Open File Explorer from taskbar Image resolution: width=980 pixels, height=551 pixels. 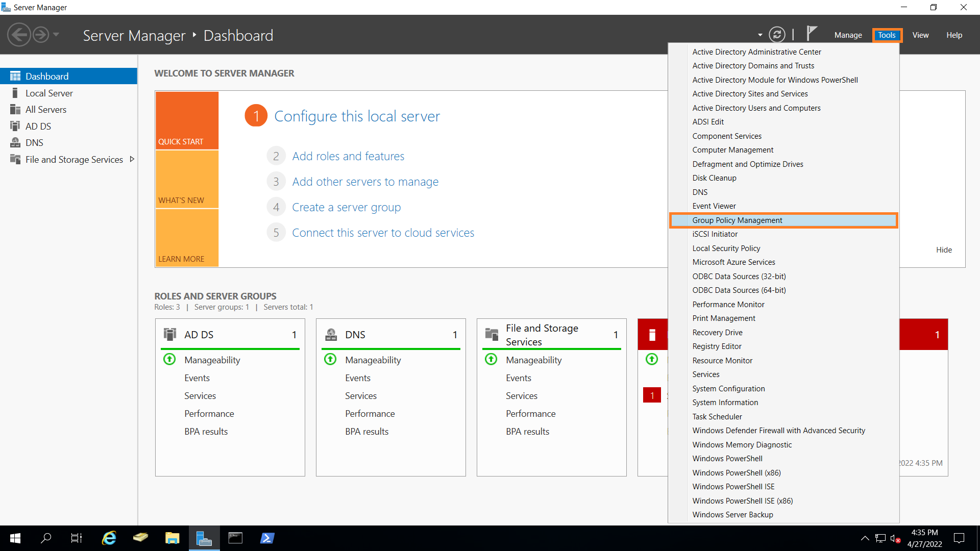173,538
